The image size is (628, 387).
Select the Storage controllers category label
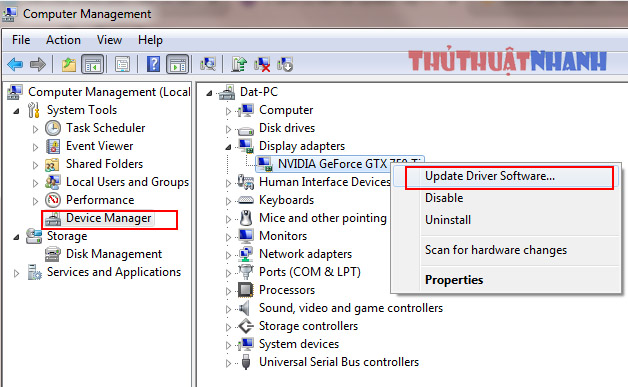[308, 326]
